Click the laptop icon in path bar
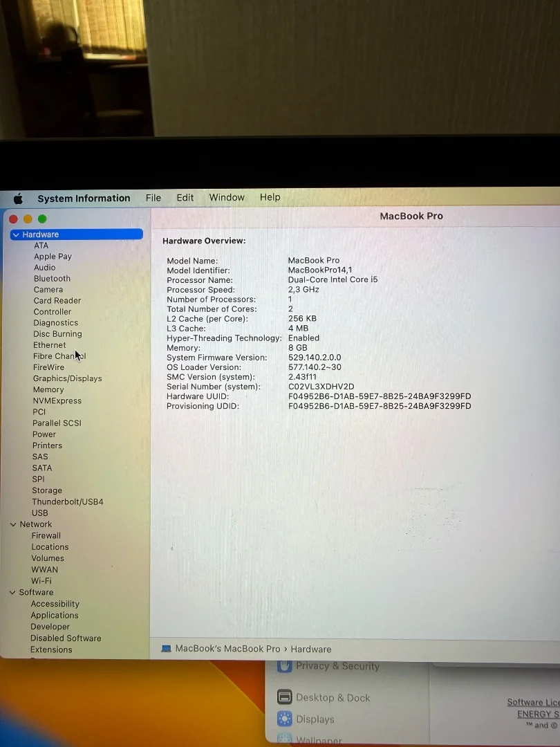 [x=166, y=649]
